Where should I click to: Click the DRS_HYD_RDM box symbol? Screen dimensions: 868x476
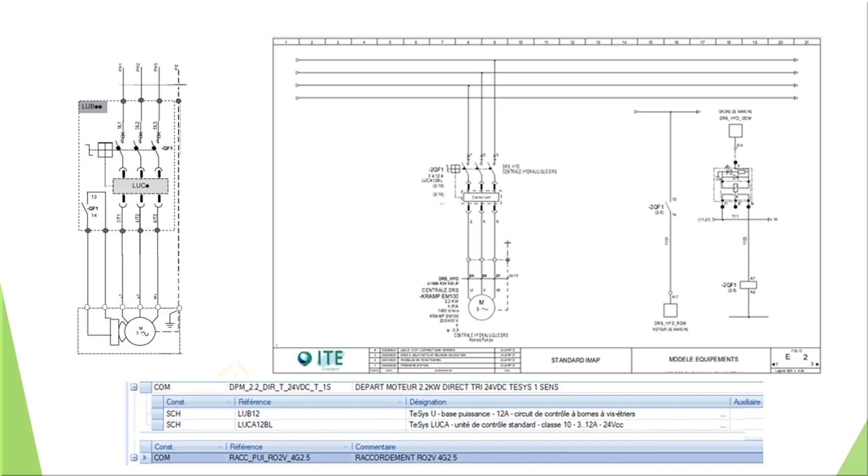(670, 310)
